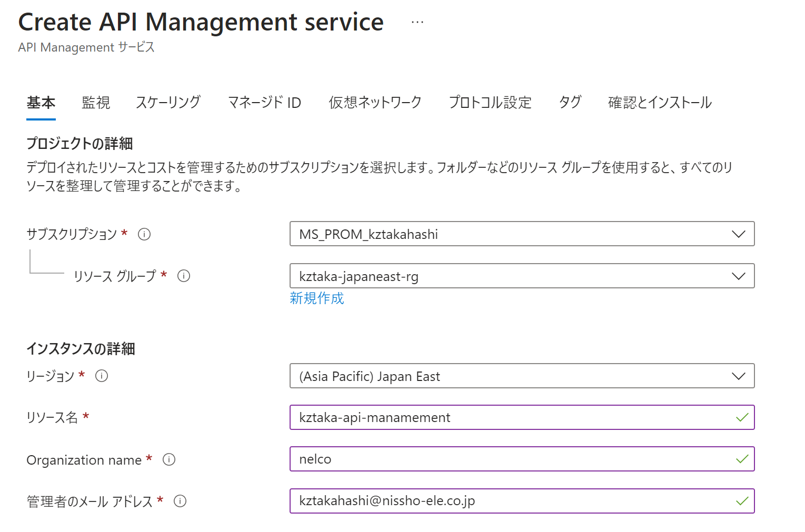This screenshot has height=532, width=805.
Task: Go to the マネージド ID tab
Action: point(264,102)
